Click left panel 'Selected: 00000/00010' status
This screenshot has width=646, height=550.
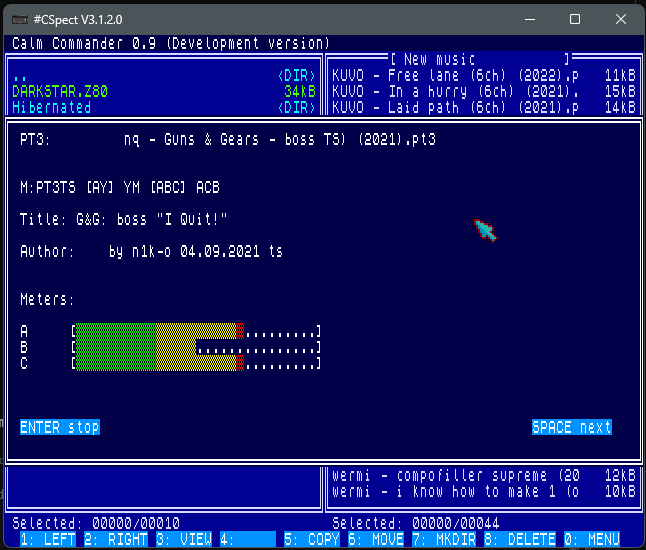(96, 523)
